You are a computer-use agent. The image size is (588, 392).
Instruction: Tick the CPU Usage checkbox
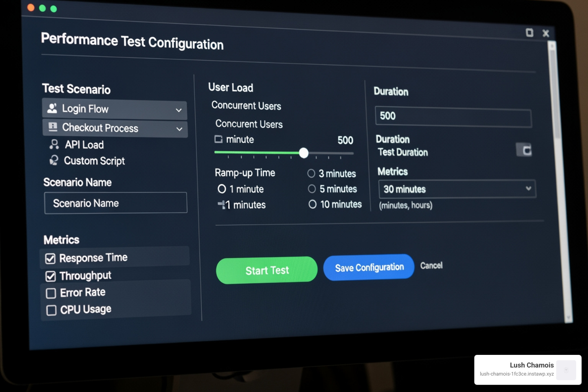(x=51, y=310)
